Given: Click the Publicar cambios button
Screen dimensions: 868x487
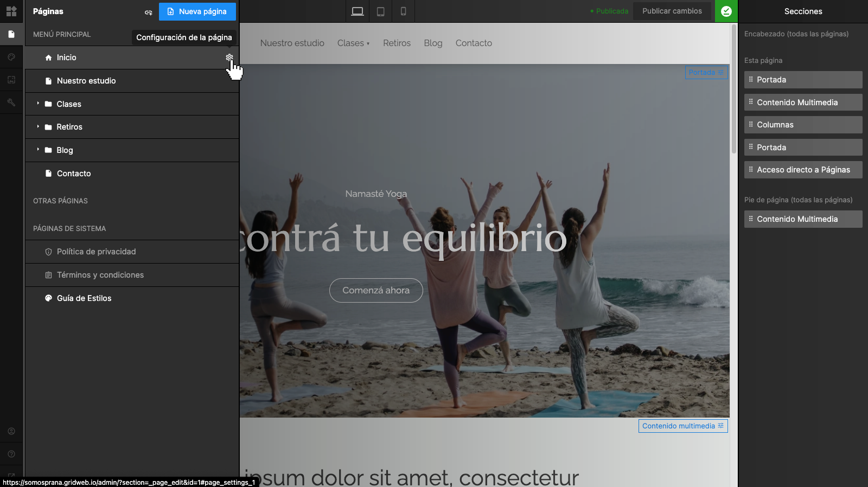Looking at the screenshot, I should (672, 11).
